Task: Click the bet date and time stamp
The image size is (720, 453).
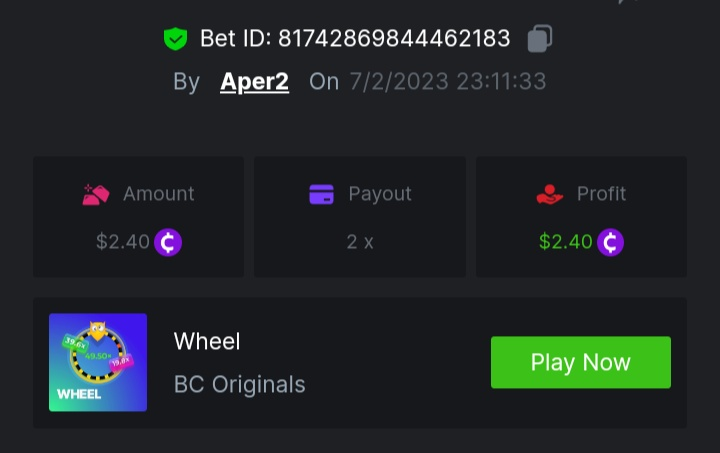Action: point(447,82)
